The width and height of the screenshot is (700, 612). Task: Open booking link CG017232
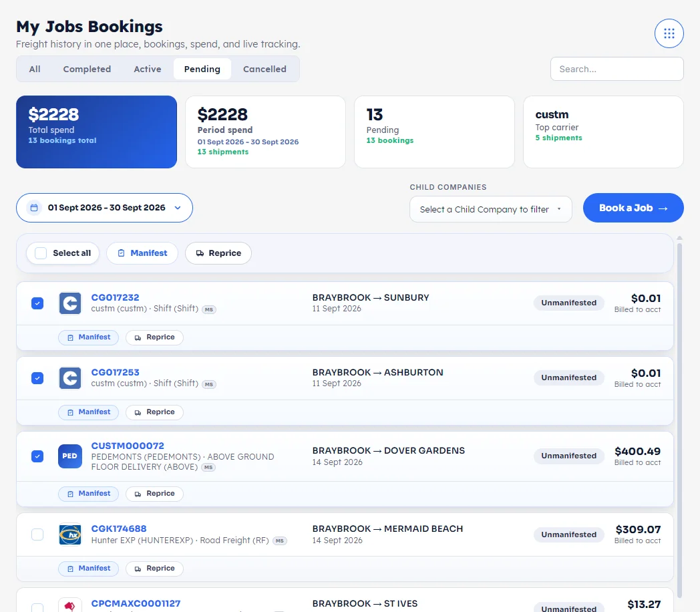(115, 297)
